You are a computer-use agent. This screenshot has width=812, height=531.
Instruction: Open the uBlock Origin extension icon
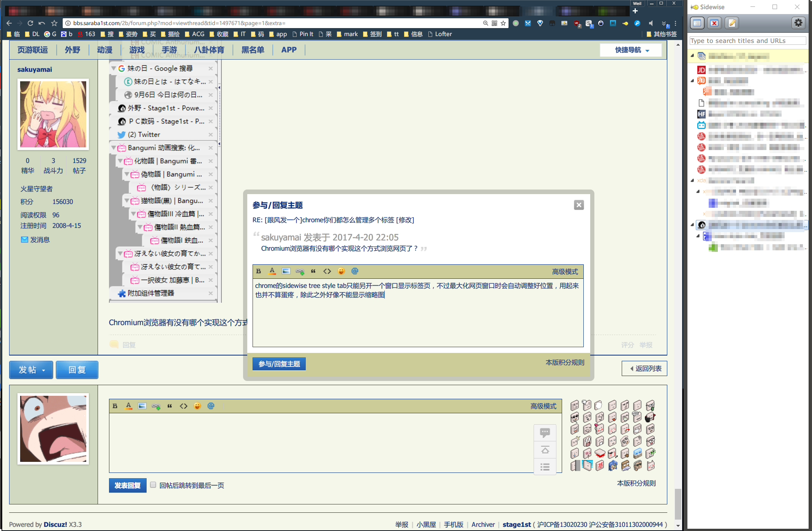[x=577, y=24]
